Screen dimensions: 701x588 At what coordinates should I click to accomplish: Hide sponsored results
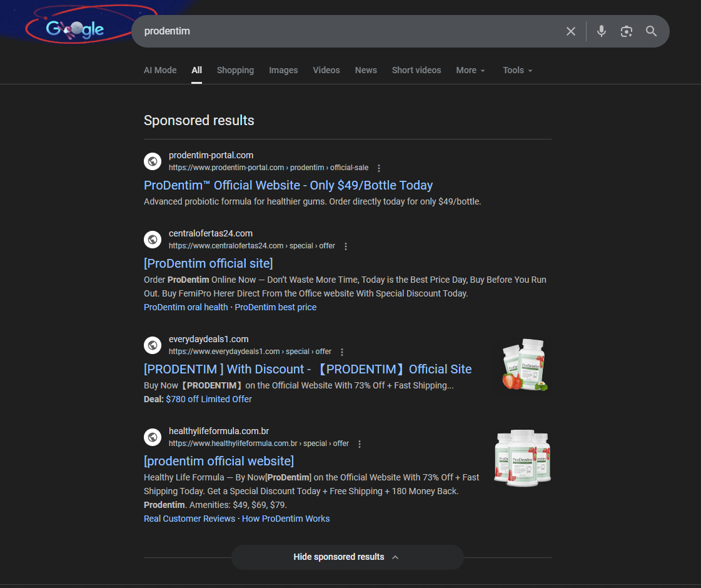(347, 557)
